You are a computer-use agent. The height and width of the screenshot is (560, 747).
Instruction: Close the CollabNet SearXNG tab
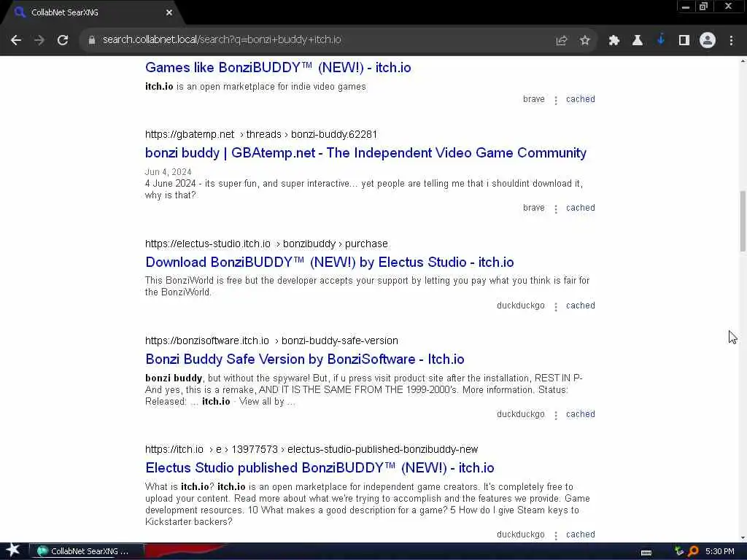point(169,12)
